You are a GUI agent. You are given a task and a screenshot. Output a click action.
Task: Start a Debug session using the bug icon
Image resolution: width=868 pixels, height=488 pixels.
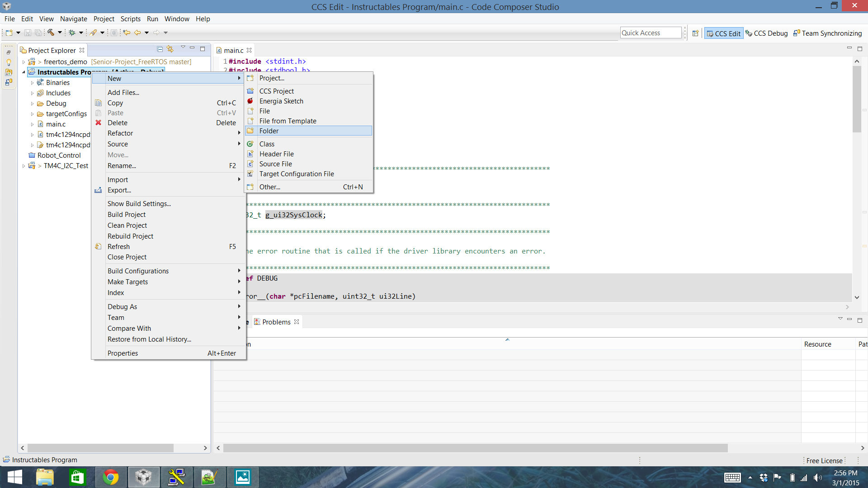tap(72, 33)
